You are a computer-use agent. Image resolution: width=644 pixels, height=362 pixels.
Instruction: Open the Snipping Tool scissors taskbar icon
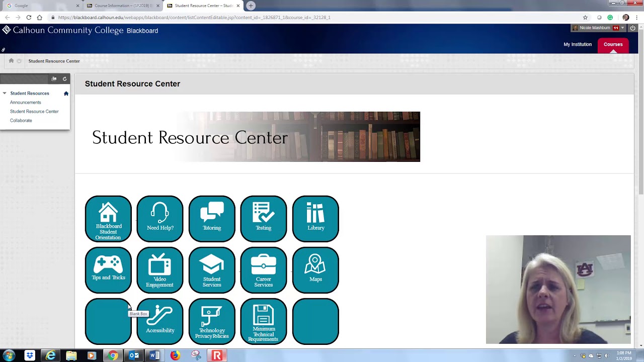pos(196,355)
